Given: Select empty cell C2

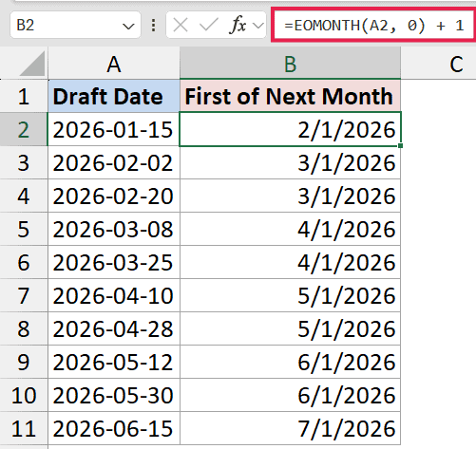Looking at the screenshot, I should (439, 129).
